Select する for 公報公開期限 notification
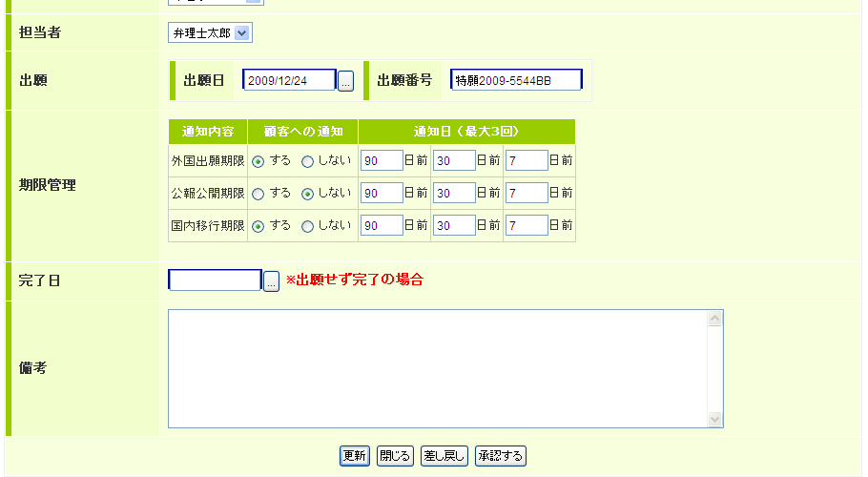The width and height of the screenshot is (868, 477). click(x=258, y=194)
